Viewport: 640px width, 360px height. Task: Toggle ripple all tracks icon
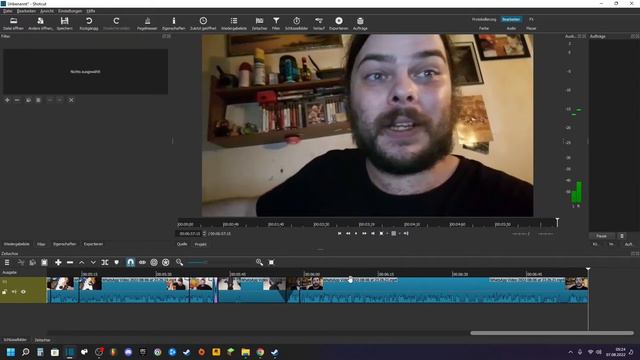166,262
